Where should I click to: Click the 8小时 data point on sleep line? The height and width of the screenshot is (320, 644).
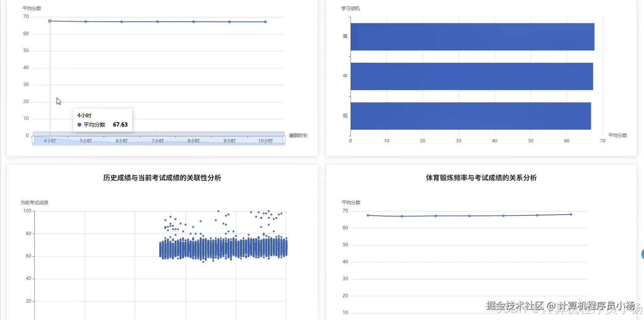[194, 22]
